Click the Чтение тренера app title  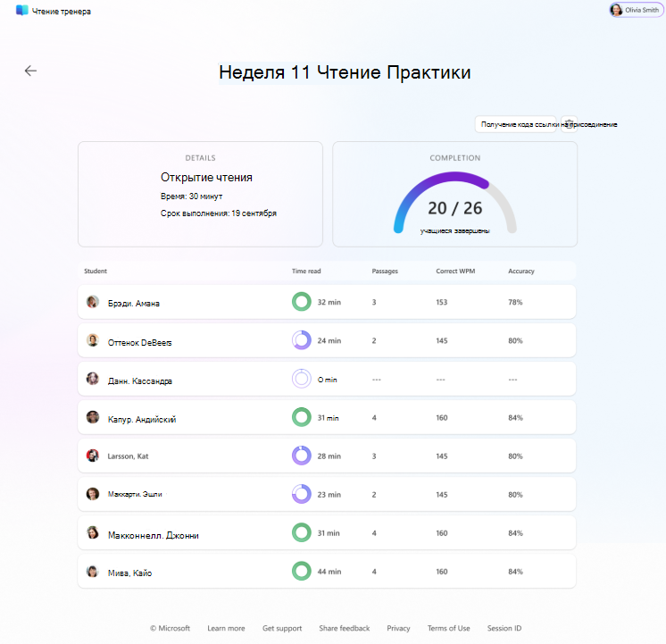tap(62, 12)
